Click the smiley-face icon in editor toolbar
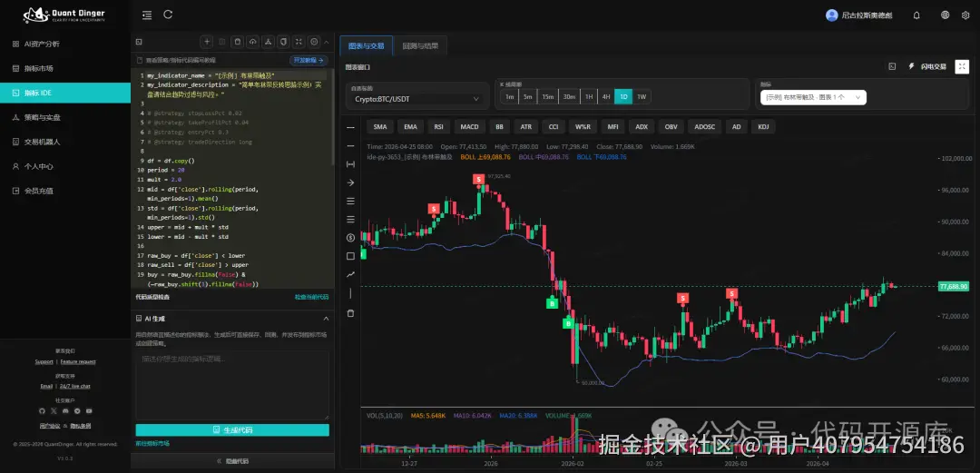 tap(314, 42)
